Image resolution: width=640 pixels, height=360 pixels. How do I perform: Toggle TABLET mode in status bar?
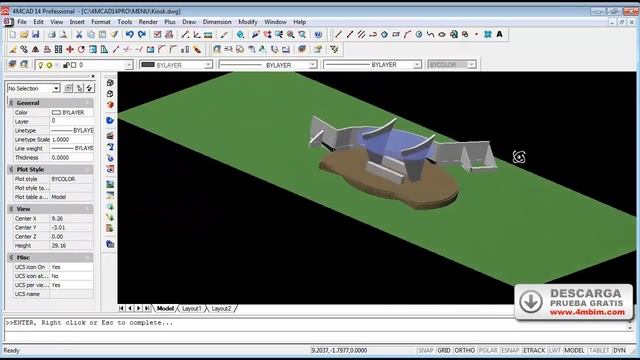pos(599,350)
